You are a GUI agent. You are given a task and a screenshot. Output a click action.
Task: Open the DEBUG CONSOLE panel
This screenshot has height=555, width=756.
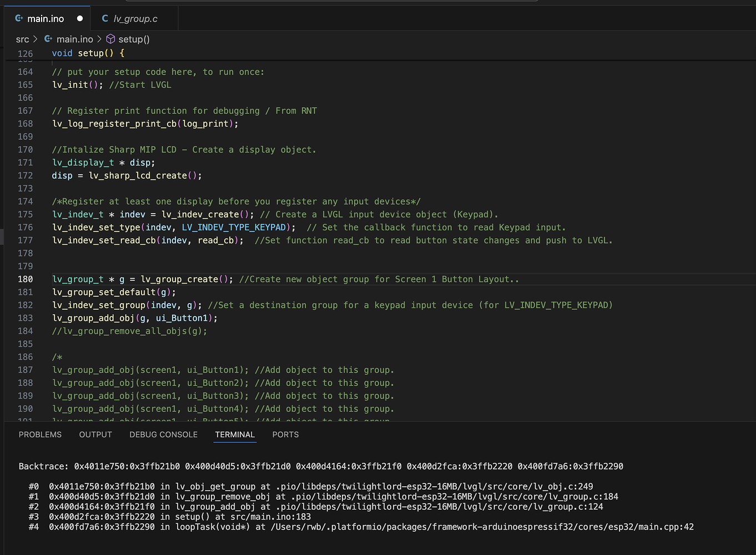163,435
